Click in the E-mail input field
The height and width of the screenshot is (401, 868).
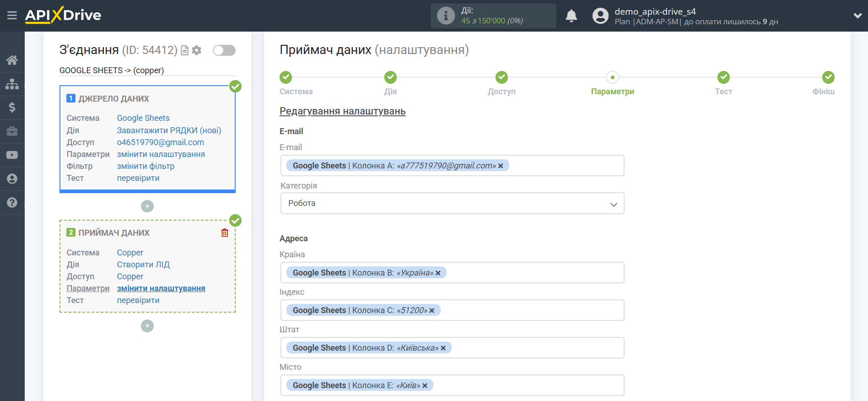tap(453, 166)
